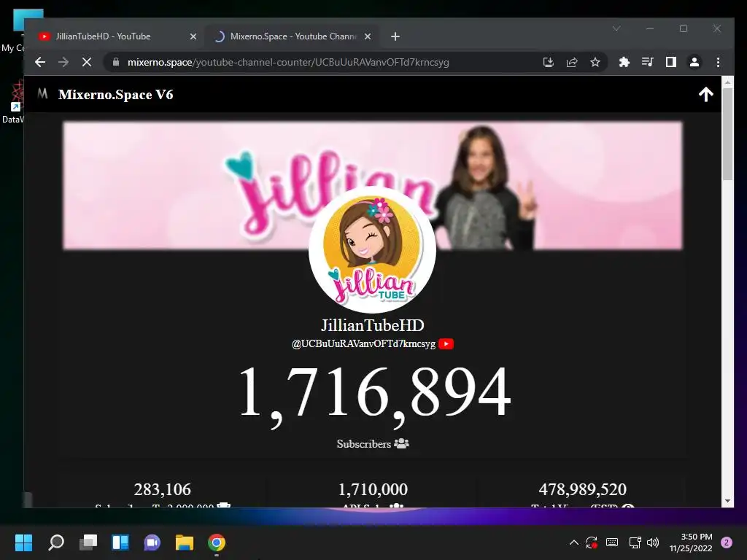
Task: Open the tab search chevron
Action: click(616, 28)
